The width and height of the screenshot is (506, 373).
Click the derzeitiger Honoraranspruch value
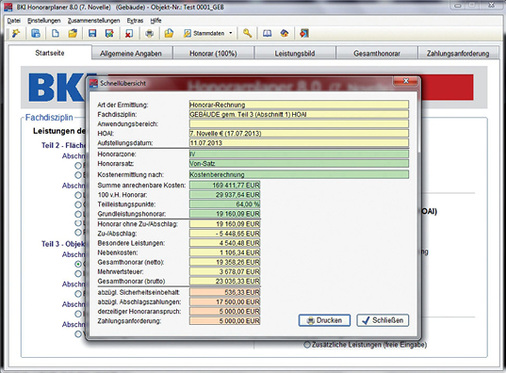pos(225,311)
